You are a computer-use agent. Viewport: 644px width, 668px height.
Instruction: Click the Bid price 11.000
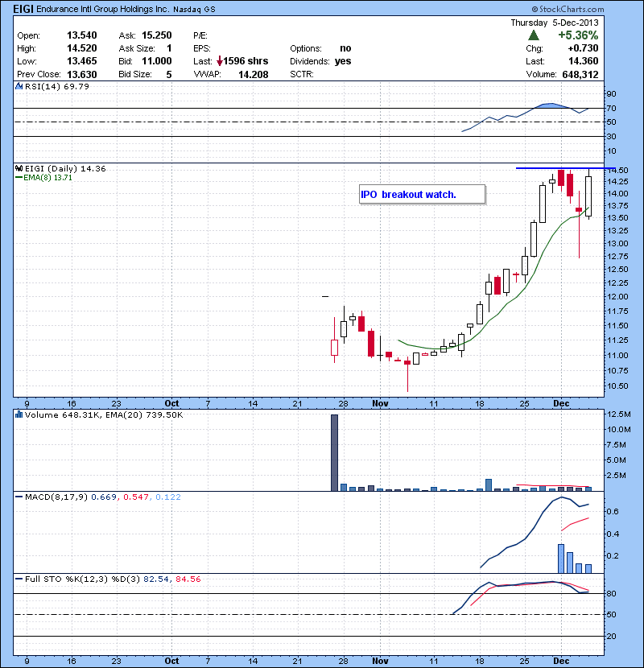pos(157,61)
